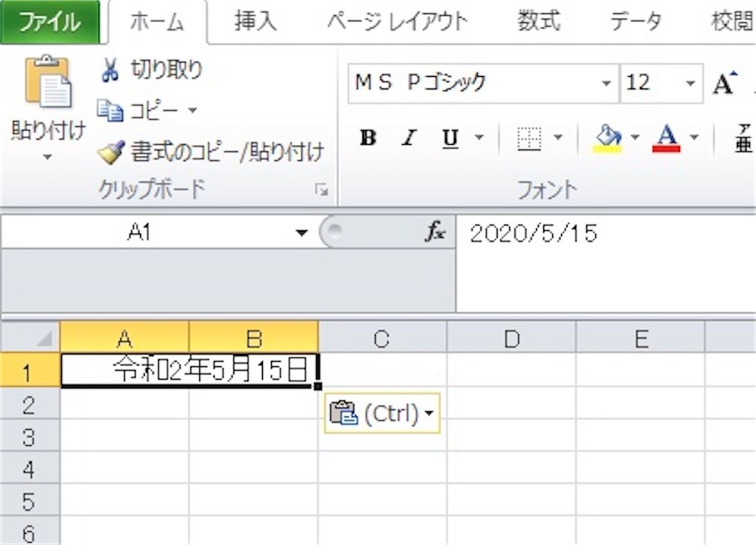Select row 2 header
This screenshot has height=545, width=756.
[x=30, y=403]
